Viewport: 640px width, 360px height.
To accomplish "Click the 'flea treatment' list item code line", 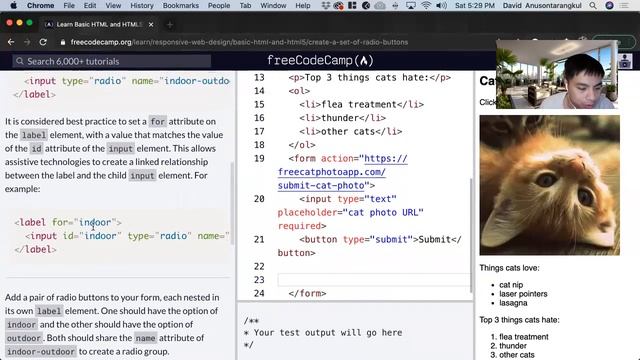I will pos(361,104).
